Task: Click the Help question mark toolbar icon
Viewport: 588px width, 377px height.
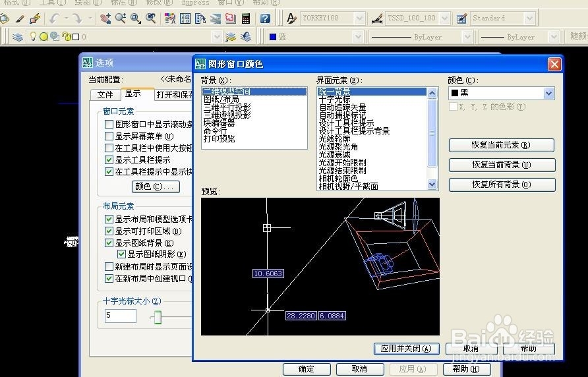Action: [x=265, y=18]
